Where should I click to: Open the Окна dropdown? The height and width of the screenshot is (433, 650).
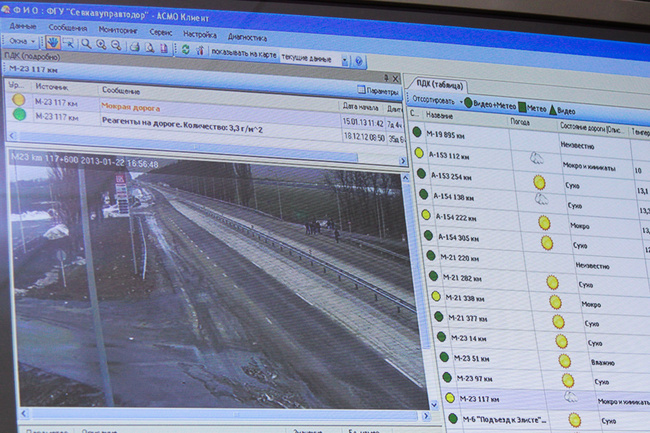point(22,41)
